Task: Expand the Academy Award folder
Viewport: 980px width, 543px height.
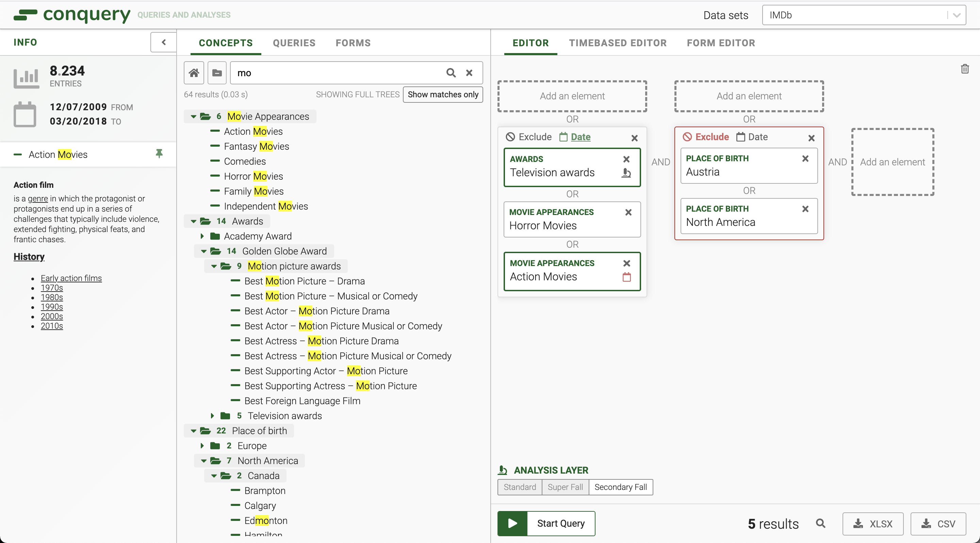Action: click(202, 236)
